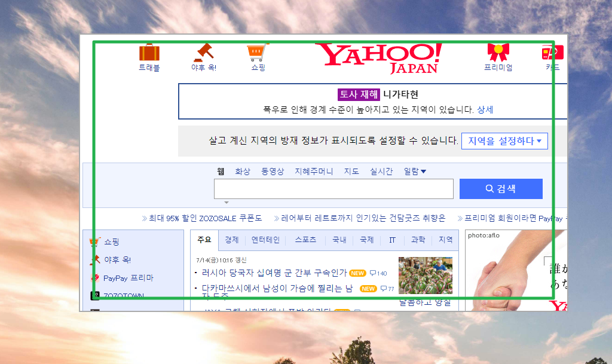The width and height of the screenshot is (612, 364).
Task: Click the 상세 link in disaster notice
Action: coord(485,109)
